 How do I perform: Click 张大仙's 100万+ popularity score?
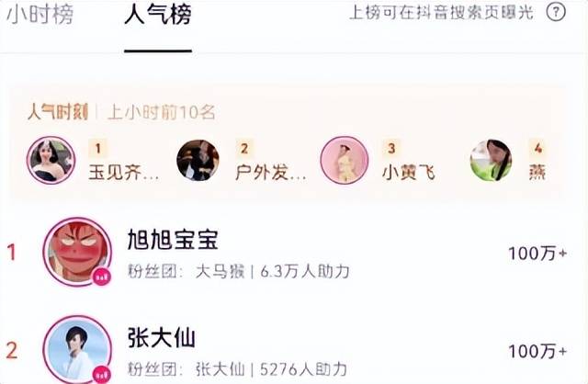point(537,351)
